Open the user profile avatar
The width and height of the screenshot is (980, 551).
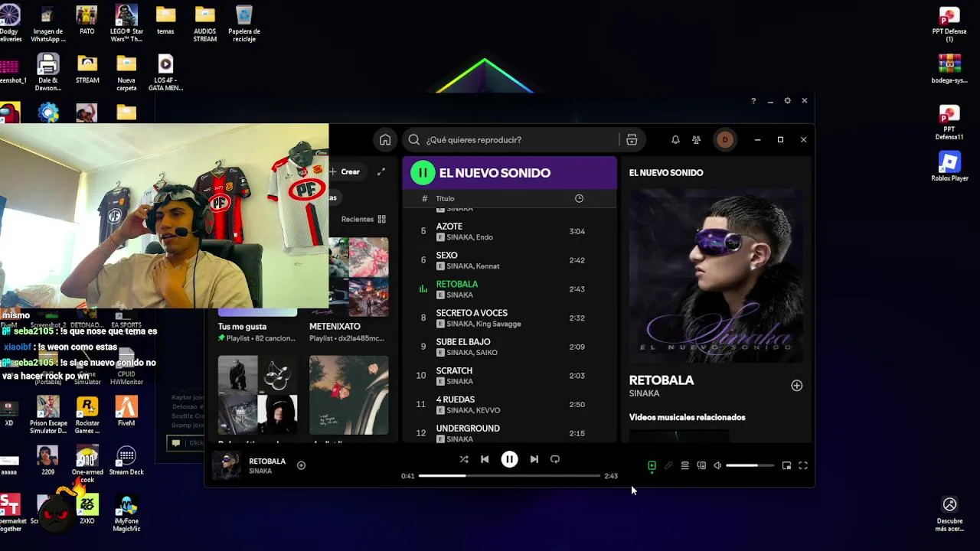pyautogui.click(x=725, y=140)
